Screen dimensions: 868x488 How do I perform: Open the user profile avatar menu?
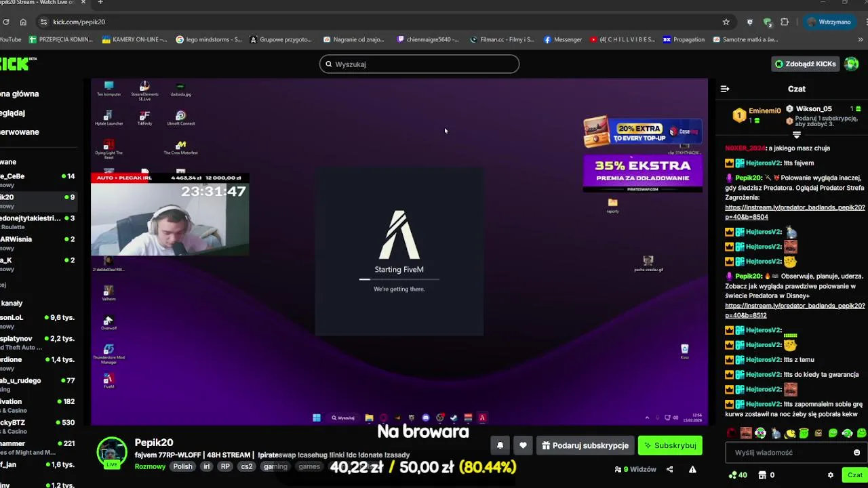pos(851,64)
